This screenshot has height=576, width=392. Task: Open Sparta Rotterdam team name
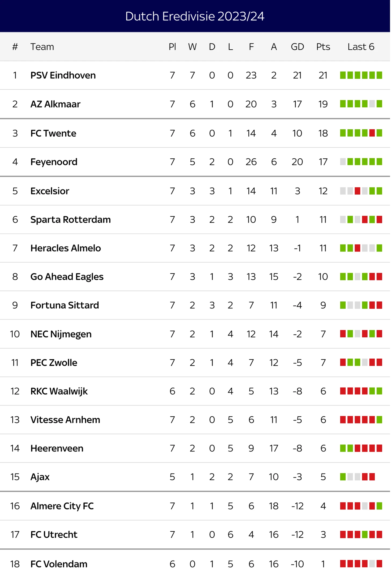tap(70, 220)
